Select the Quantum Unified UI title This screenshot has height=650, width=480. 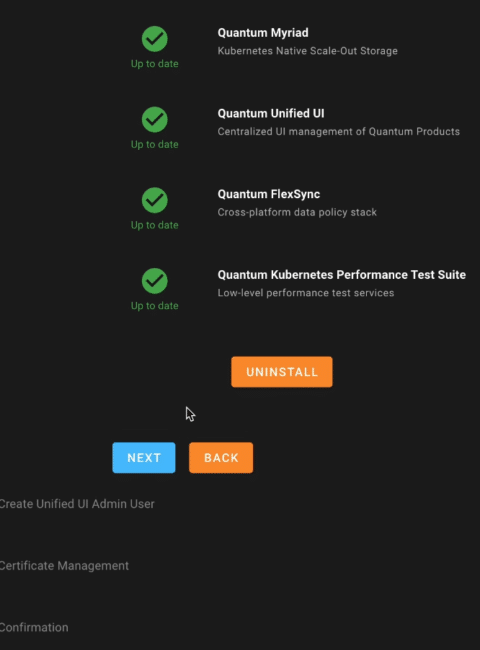pos(271,114)
